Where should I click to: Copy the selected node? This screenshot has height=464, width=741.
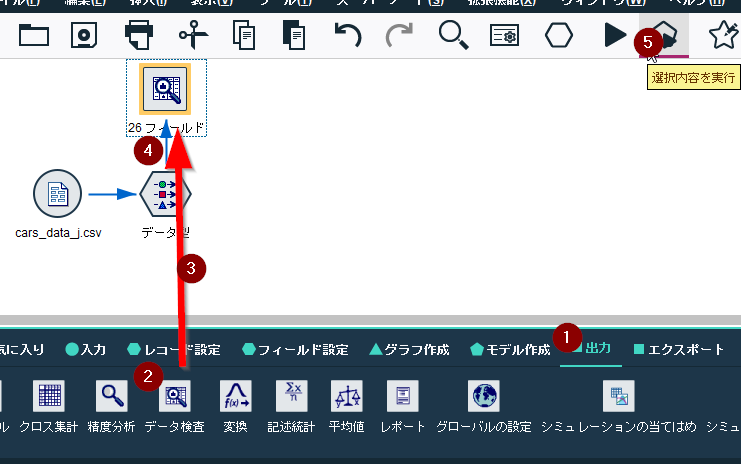pyautogui.click(x=244, y=35)
